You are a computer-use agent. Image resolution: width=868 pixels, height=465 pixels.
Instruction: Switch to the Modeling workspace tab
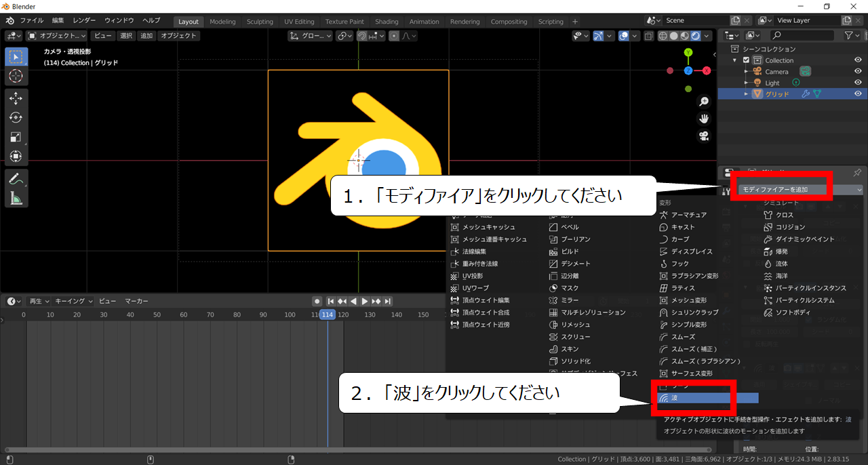pos(222,22)
